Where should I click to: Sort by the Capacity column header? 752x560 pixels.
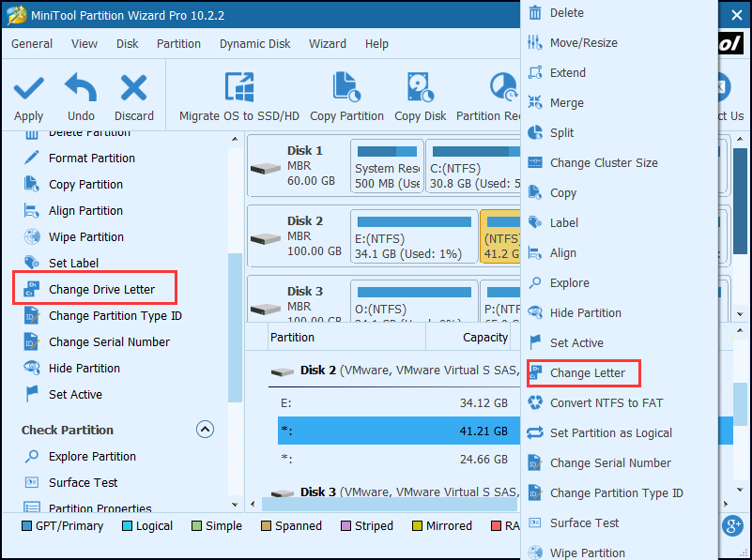point(468,338)
